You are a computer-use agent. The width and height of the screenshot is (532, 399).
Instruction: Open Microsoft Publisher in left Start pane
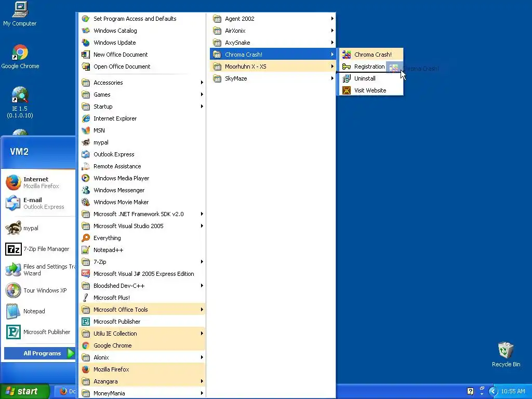pyautogui.click(x=38, y=332)
